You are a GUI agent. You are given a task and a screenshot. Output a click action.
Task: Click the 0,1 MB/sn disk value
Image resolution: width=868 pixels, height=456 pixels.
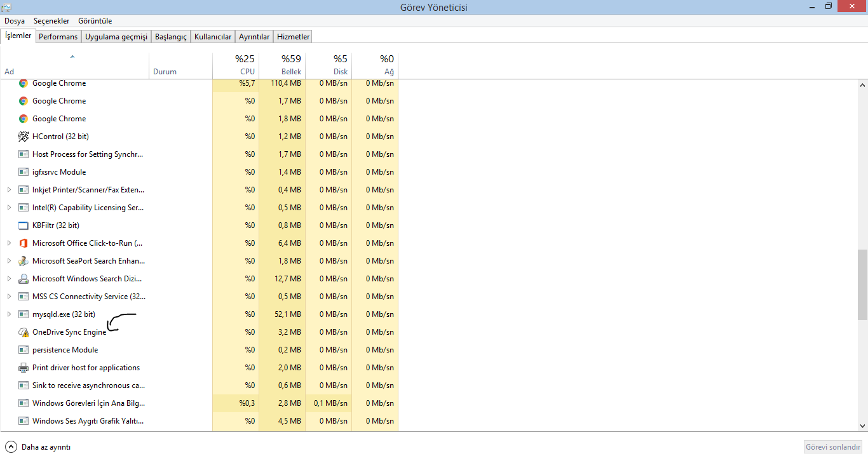(x=330, y=403)
